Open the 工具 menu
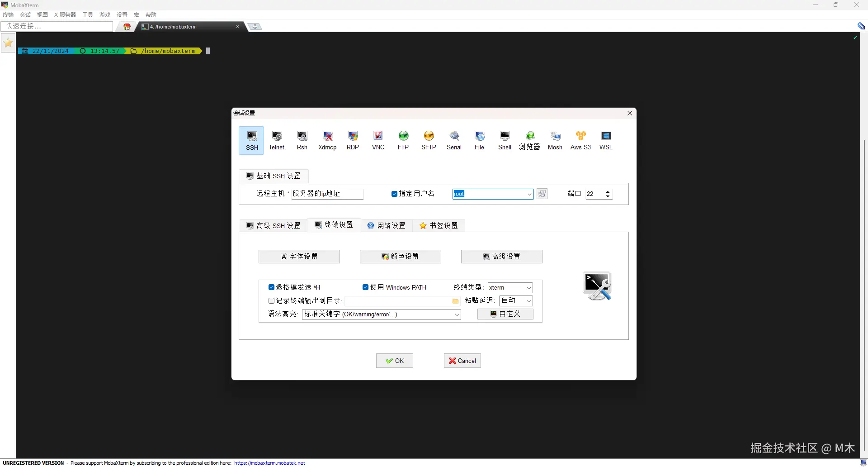The width and height of the screenshot is (868, 467). 88,15
